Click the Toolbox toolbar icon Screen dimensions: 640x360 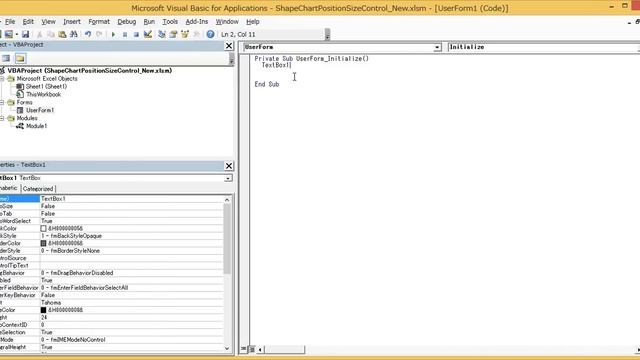pyautogui.click(x=196, y=35)
